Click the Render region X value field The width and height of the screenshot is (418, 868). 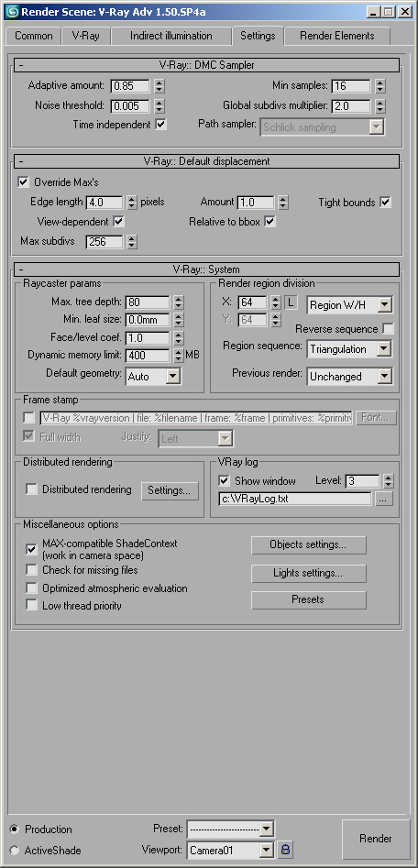coord(252,302)
